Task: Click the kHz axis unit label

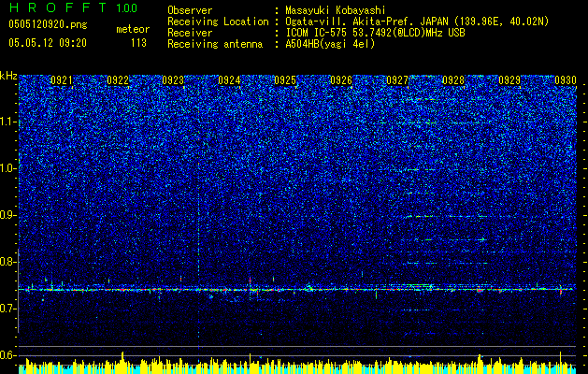Action: [8, 76]
